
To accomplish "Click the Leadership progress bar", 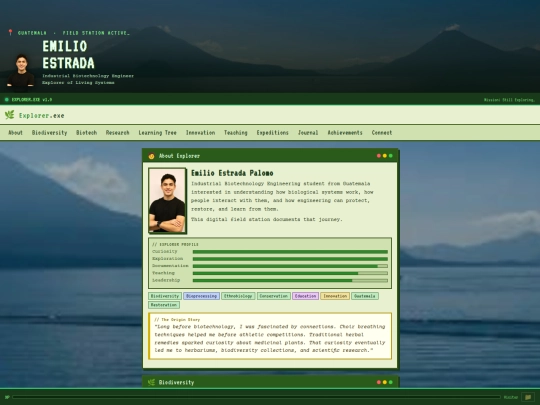I will tap(290, 281).
